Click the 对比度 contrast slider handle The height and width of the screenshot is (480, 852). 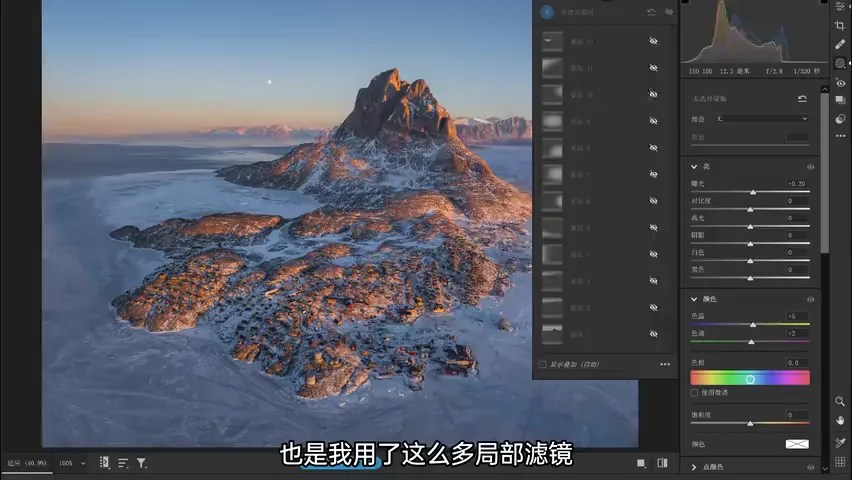750,209
